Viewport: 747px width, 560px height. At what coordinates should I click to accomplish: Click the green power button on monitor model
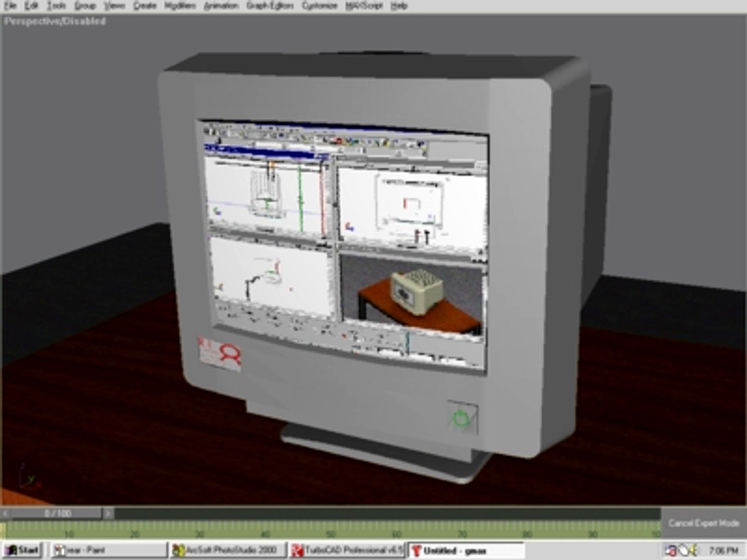[x=461, y=418]
